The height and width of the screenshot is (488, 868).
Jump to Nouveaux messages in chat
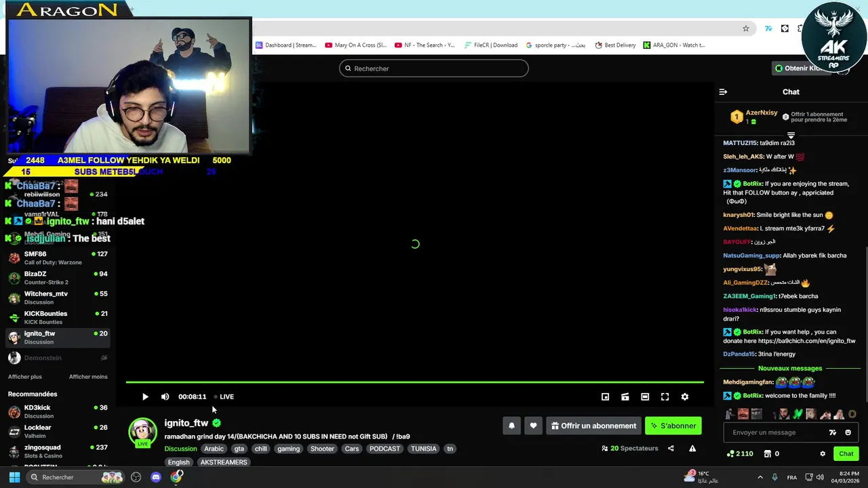(790, 368)
